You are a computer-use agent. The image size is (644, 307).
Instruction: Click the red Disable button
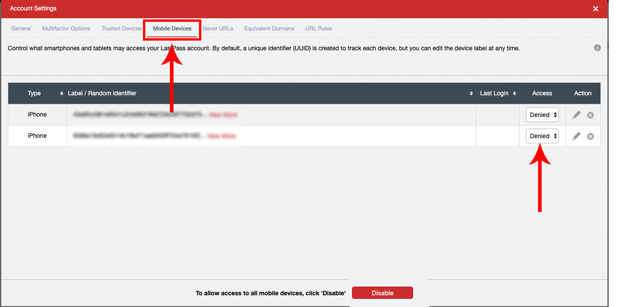[x=383, y=293]
